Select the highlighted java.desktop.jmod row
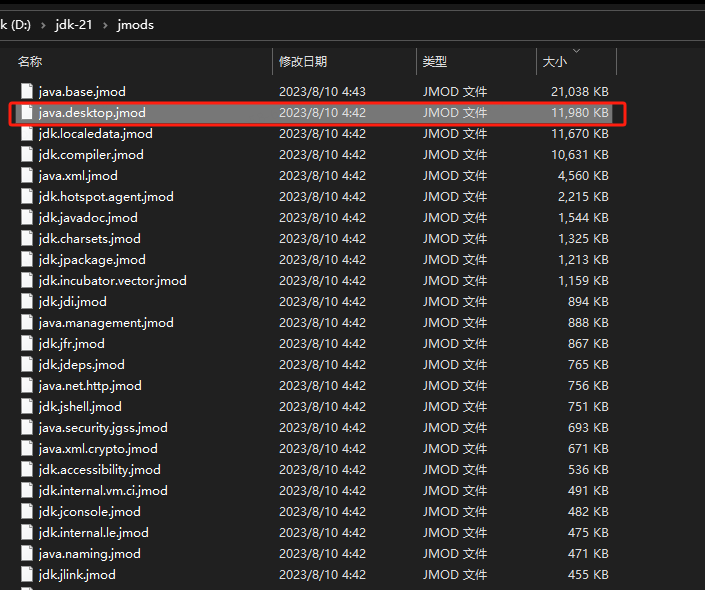The image size is (705, 590). coord(317,113)
